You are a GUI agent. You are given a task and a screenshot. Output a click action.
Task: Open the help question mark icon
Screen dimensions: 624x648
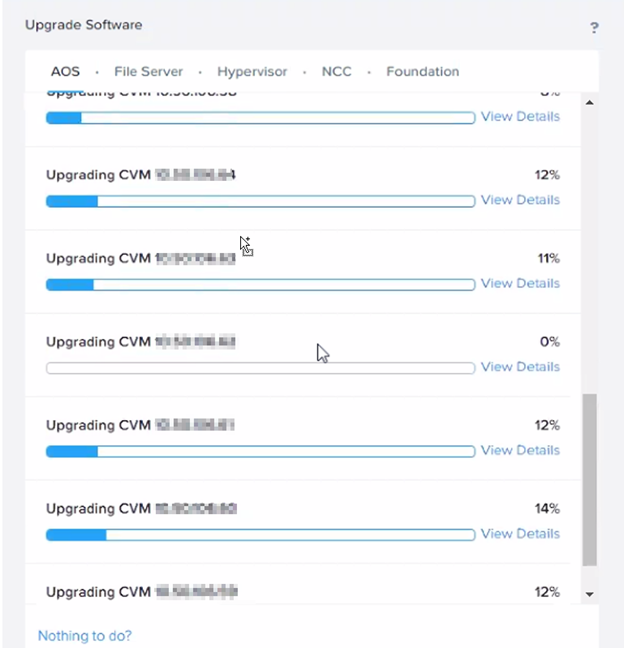pos(594,28)
